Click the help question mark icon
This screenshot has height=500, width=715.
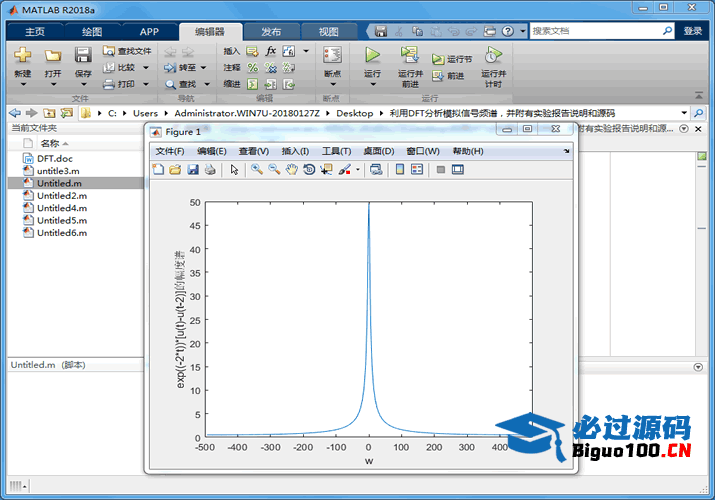(x=508, y=31)
